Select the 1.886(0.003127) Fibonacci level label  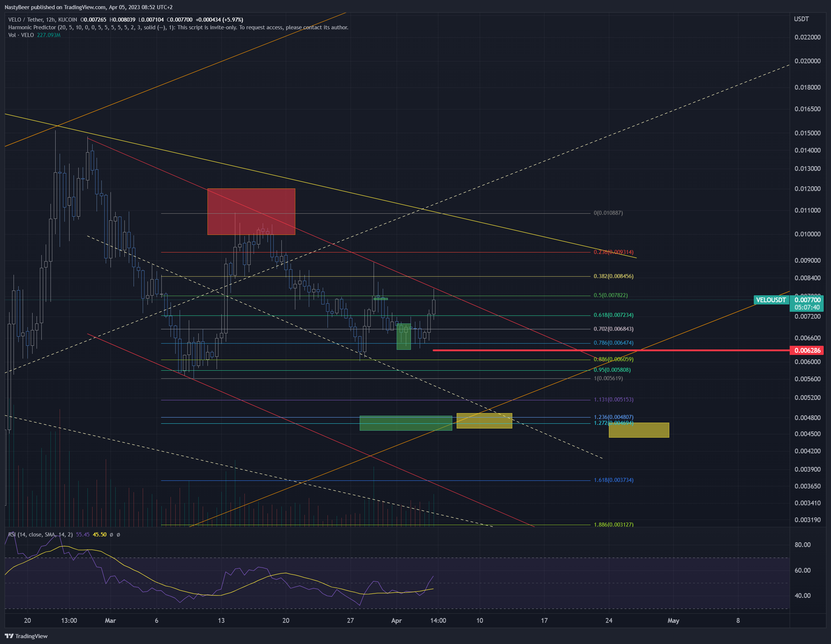pyautogui.click(x=613, y=525)
